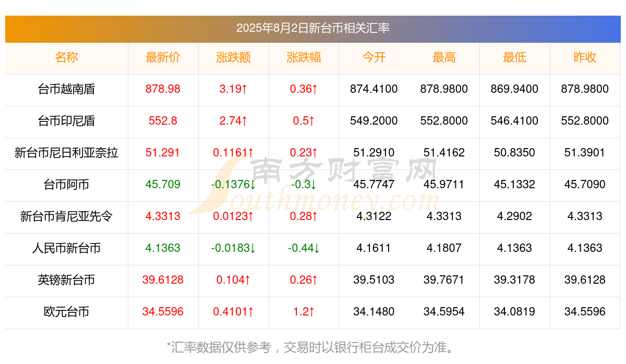Click opening value 39.5103

[374, 280]
